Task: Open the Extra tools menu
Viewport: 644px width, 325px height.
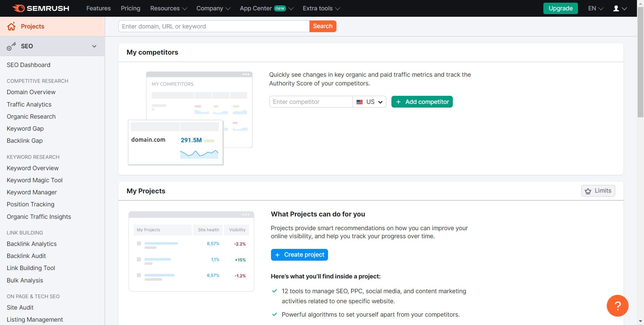Action: click(x=321, y=8)
